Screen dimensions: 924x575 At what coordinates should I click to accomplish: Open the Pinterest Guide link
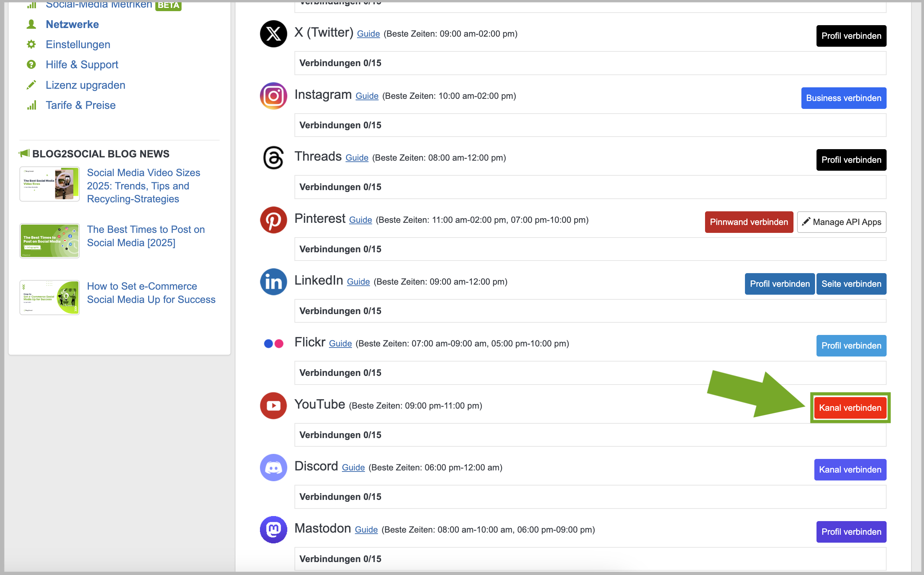(x=360, y=220)
